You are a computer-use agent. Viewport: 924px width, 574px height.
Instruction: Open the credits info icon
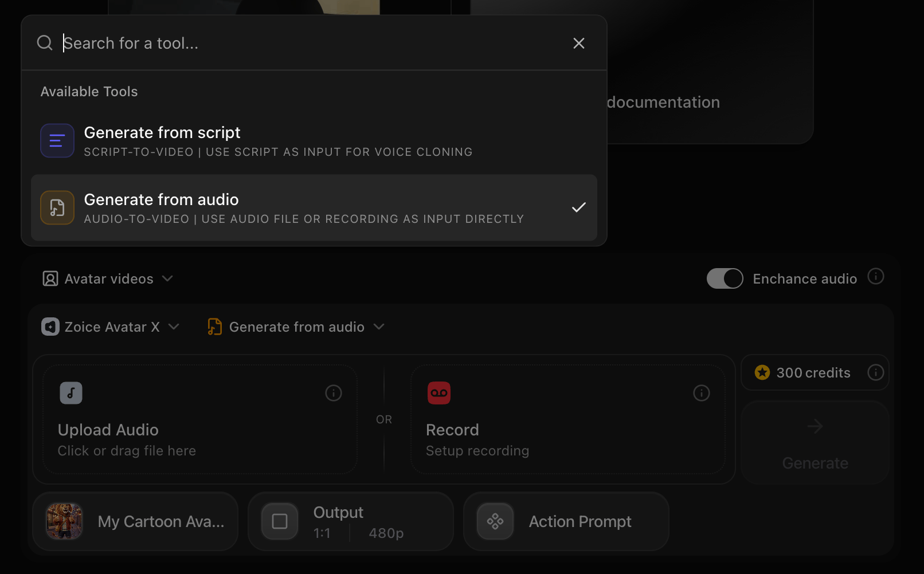[876, 372]
